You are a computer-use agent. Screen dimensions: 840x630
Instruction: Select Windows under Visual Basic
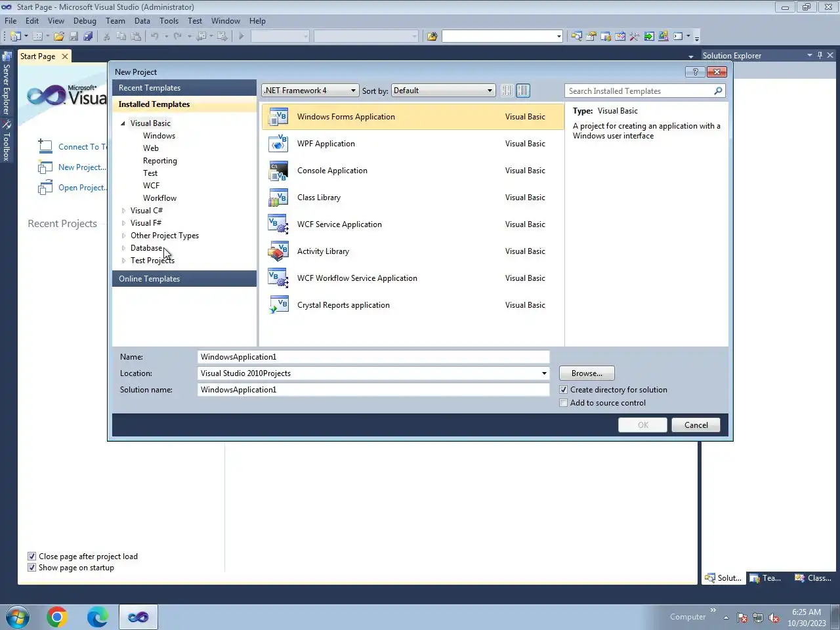tap(159, 136)
